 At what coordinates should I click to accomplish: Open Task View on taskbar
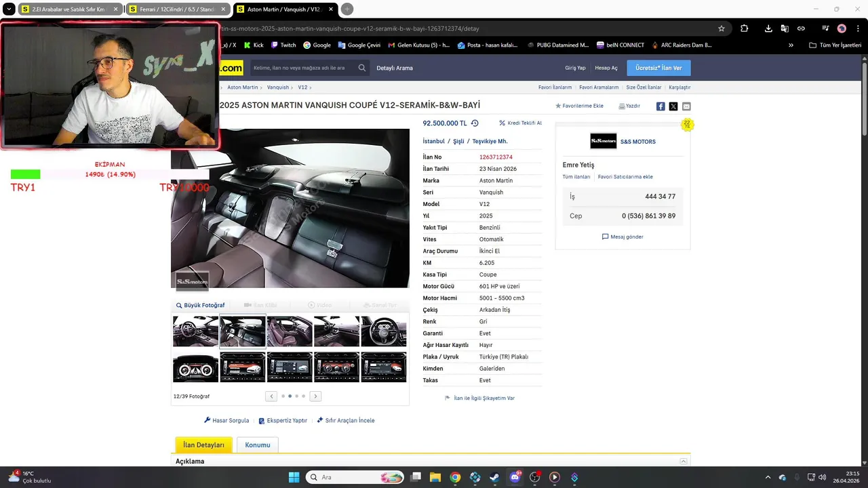pos(416,477)
